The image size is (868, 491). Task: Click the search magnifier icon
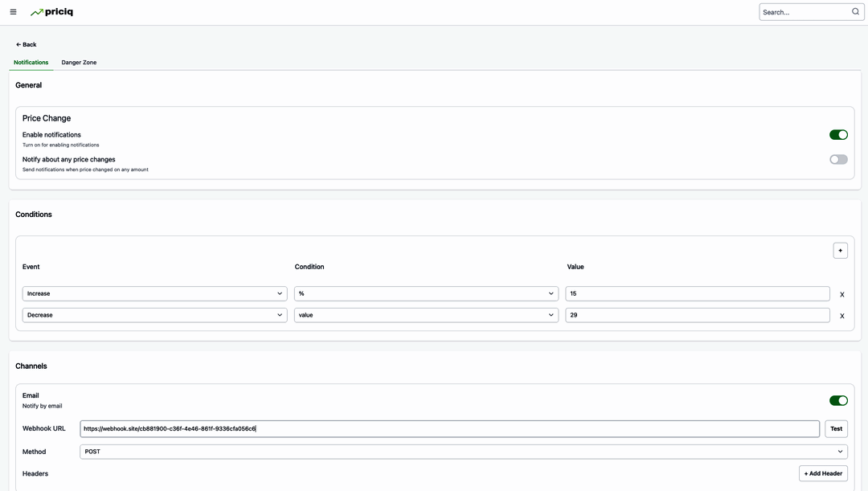click(855, 12)
